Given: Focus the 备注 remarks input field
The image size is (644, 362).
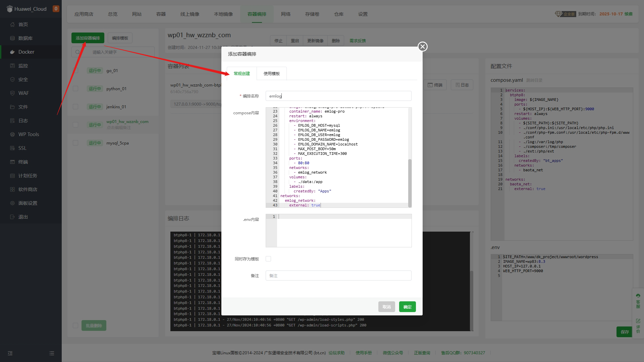Looking at the screenshot, I should pyautogui.click(x=338, y=276).
